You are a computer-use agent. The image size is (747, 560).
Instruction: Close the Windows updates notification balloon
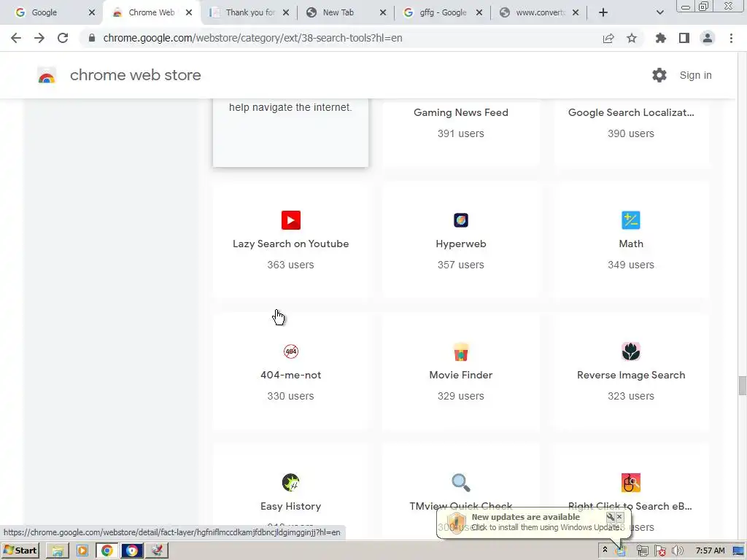tap(619, 517)
